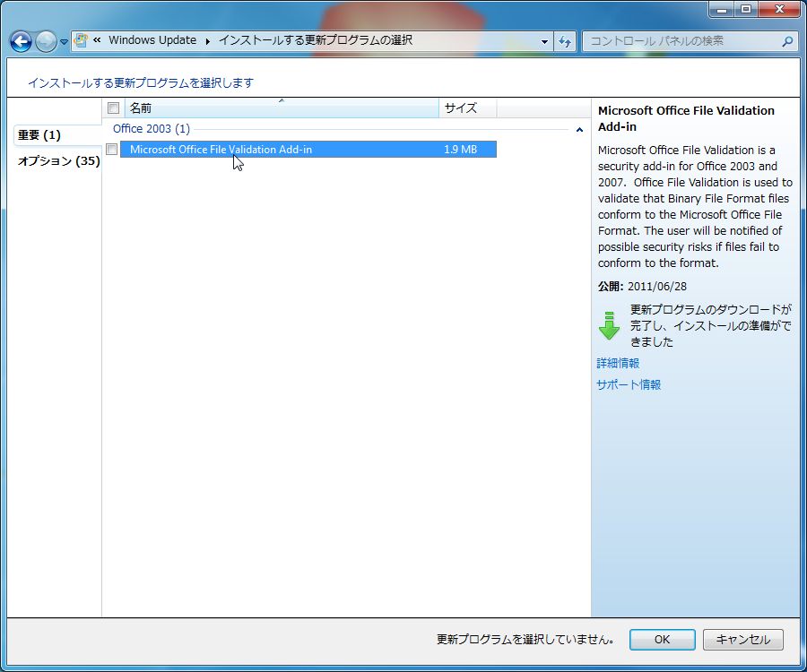Click the インストールする更新プログラムの選択 breadcrumb
The image size is (807, 672).
316,40
